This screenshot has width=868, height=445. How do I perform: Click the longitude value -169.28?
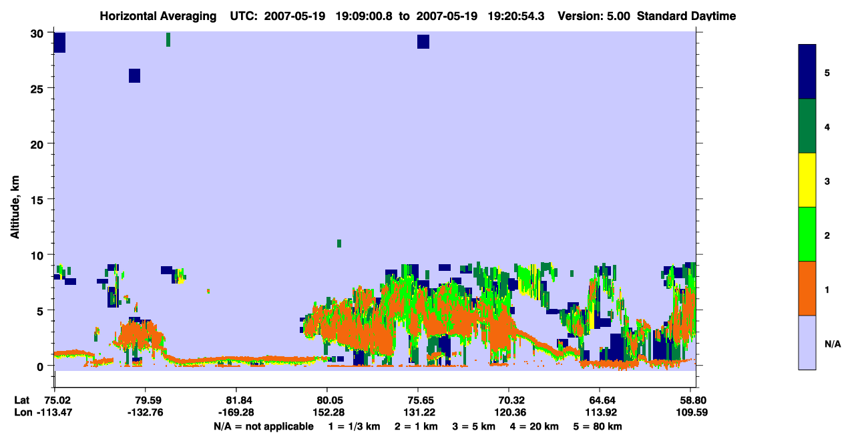pos(236,412)
